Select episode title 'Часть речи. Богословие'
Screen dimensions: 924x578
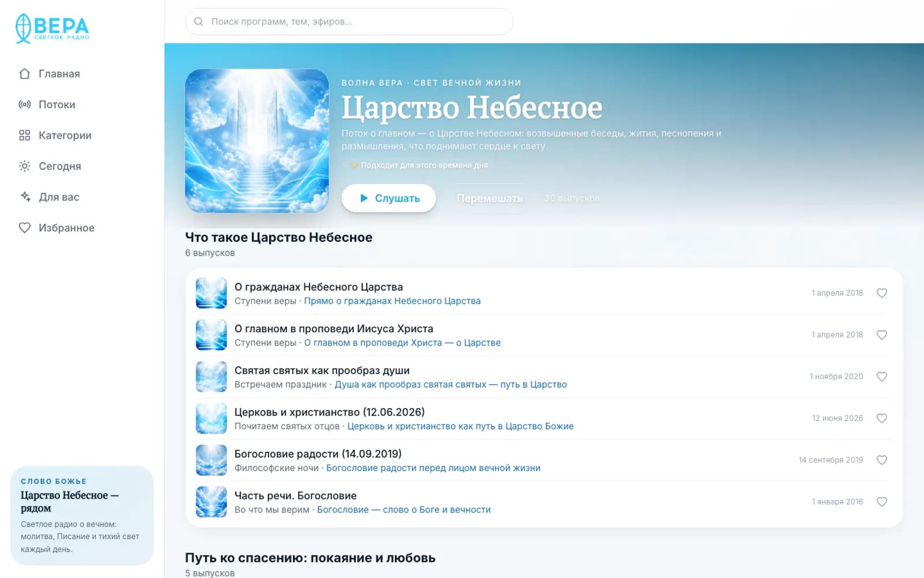[x=295, y=495]
